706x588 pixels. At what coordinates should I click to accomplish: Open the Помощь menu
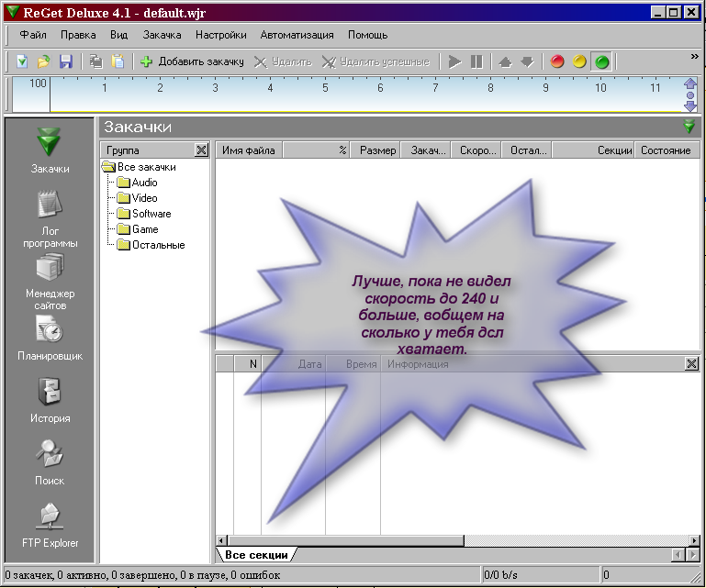[367, 35]
